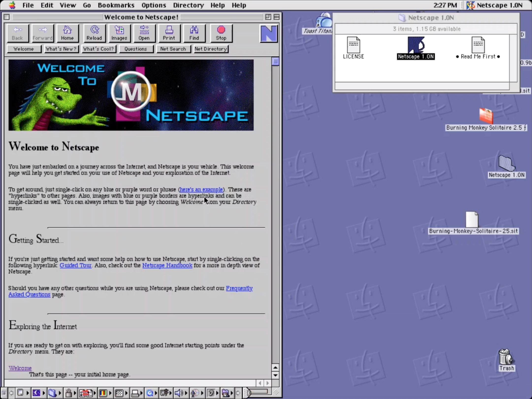
Task: Open the Net Search toolbar tab
Action: point(173,49)
